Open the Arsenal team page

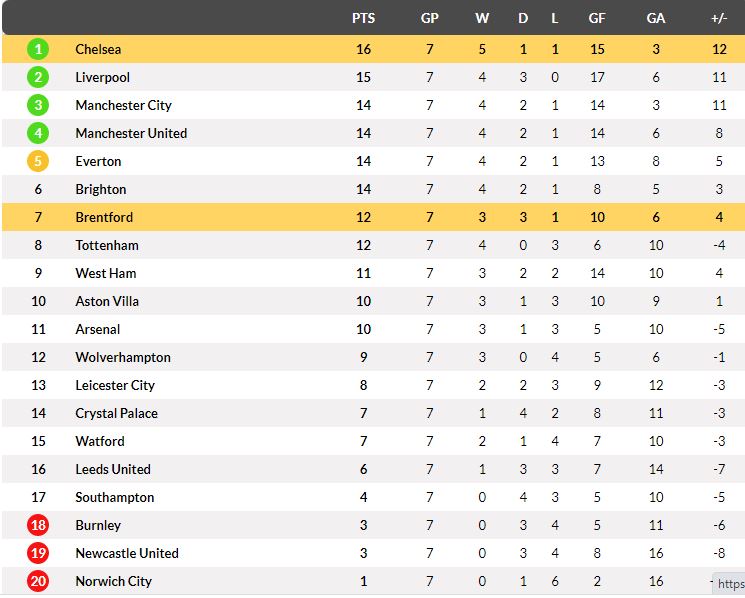coord(98,329)
